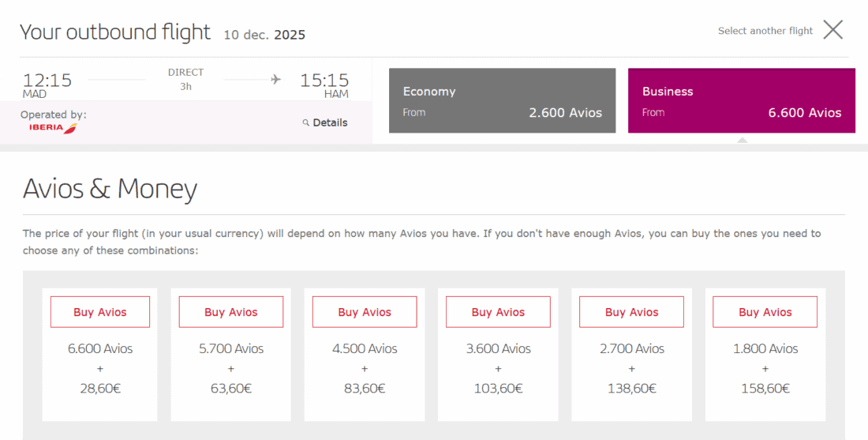Click the 83,60€ price amount

365,389
